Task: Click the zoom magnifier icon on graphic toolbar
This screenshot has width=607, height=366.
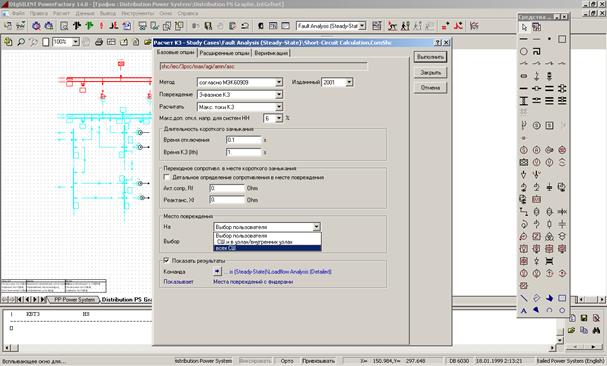Action: tap(21, 41)
